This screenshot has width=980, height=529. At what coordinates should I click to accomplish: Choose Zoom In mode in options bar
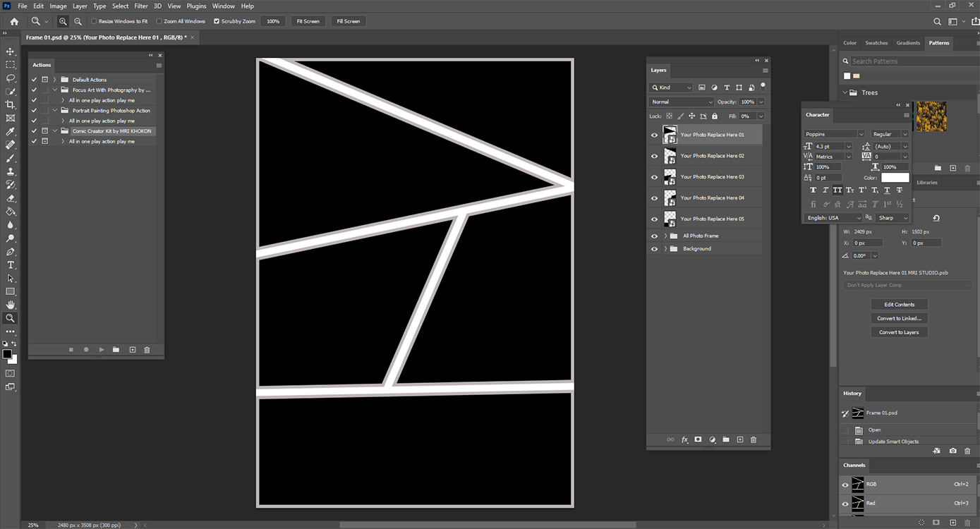63,21
